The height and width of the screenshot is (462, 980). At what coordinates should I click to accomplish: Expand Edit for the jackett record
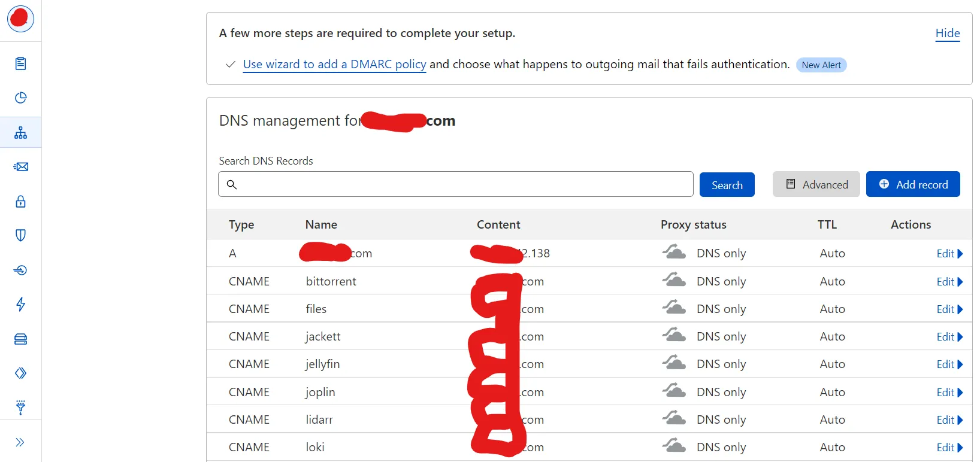tap(949, 337)
